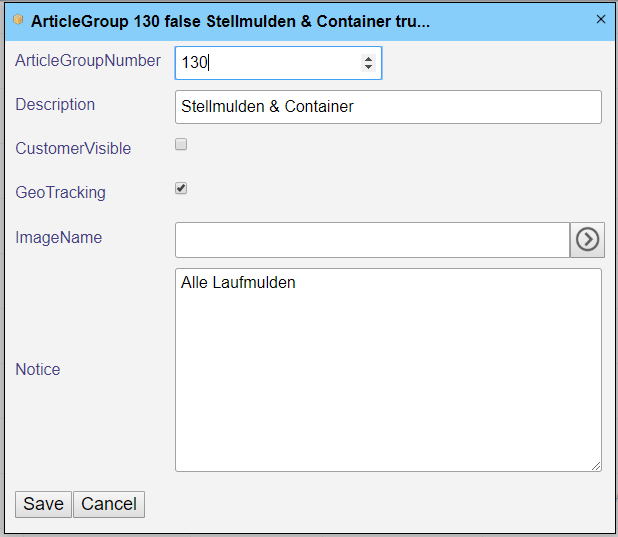This screenshot has width=618, height=537.
Task: Cancel editing the article group
Action: (x=109, y=504)
